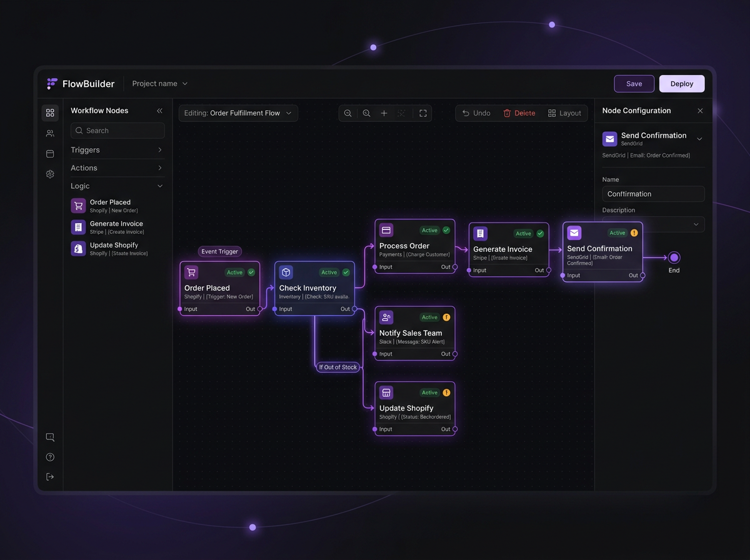The width and height of the screenshot is (750, 560).
Task: Select the Generate Invoice icon in sidebar list
Action: 78,227
